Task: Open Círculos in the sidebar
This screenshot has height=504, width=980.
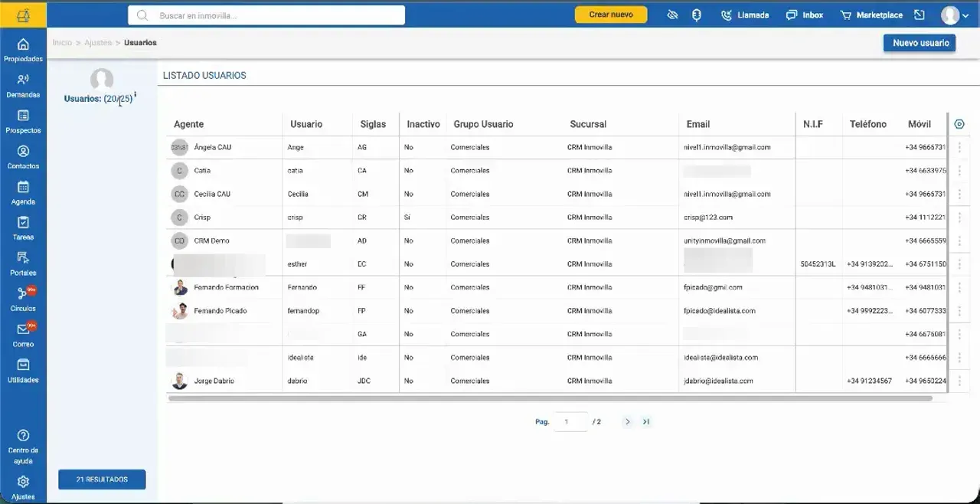Action: pyautogui.click(x=23, y=299)
